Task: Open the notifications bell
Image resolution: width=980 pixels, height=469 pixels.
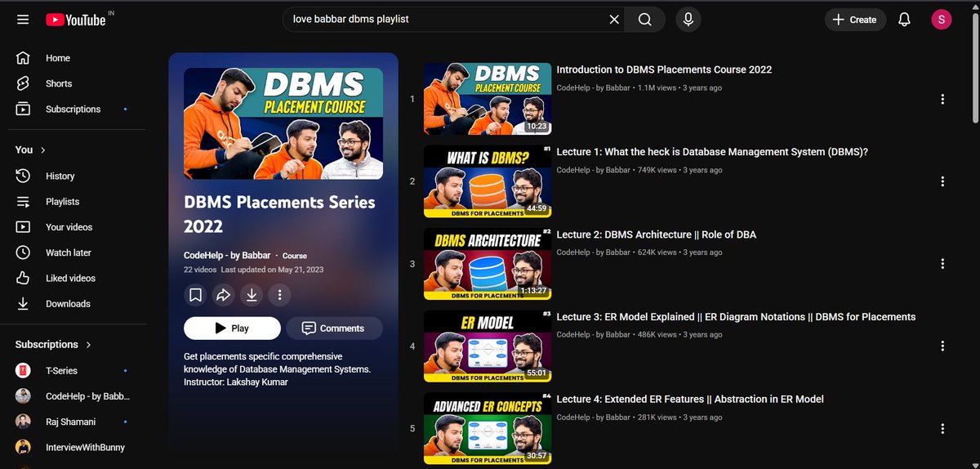Action: coord(904,20)
